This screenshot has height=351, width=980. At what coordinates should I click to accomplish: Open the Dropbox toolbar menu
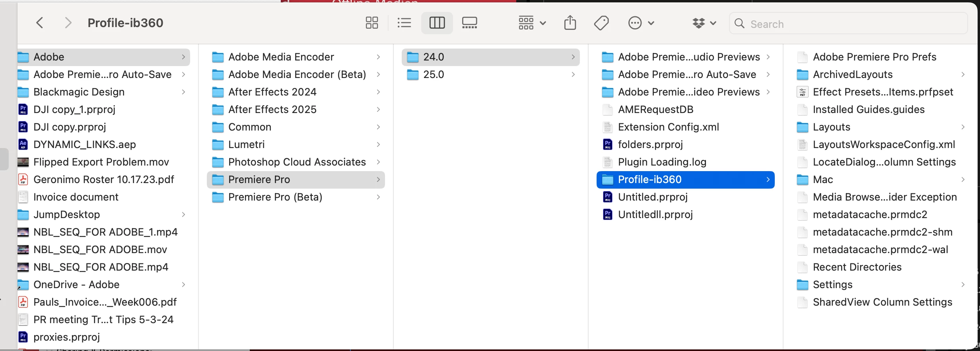(x=704, y=23)
